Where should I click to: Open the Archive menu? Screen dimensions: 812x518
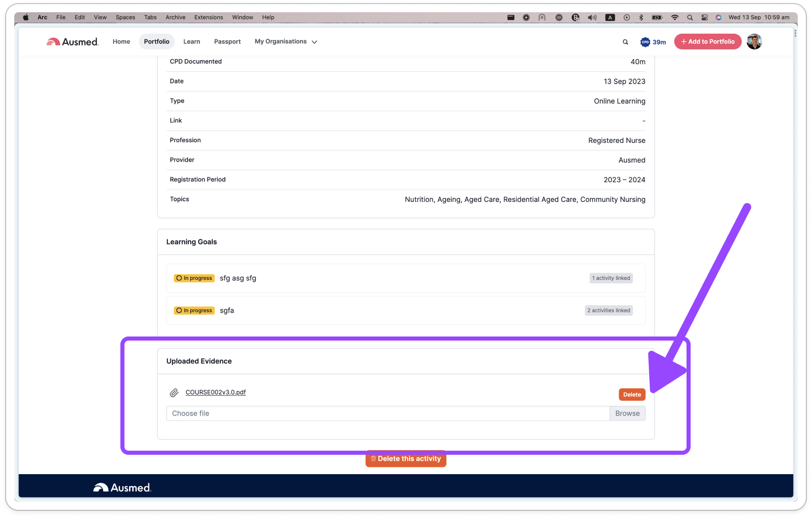tap(175, 17)
